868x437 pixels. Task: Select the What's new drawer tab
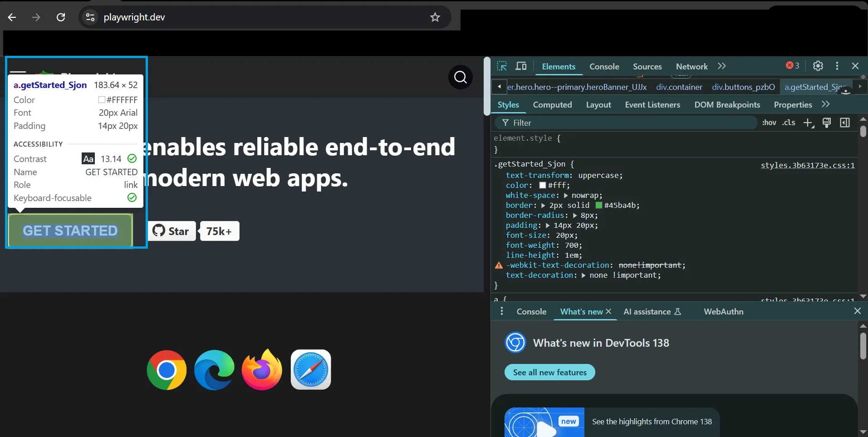[x=581, y=312]
